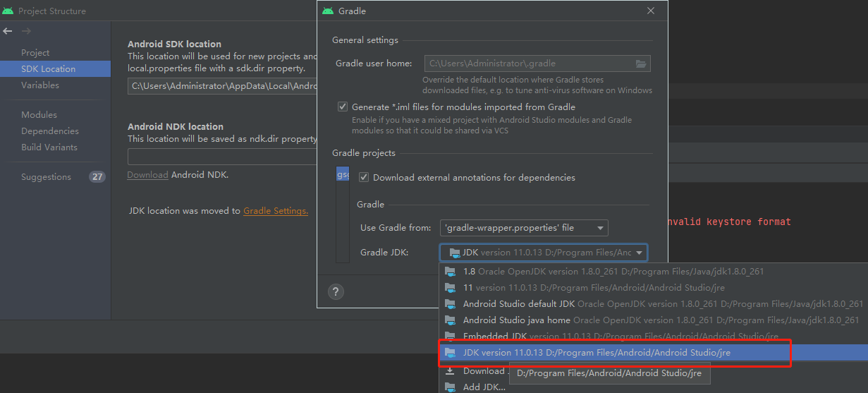Click 'General settings' section label
Screen dimensions: 868x393
(365, 40)
